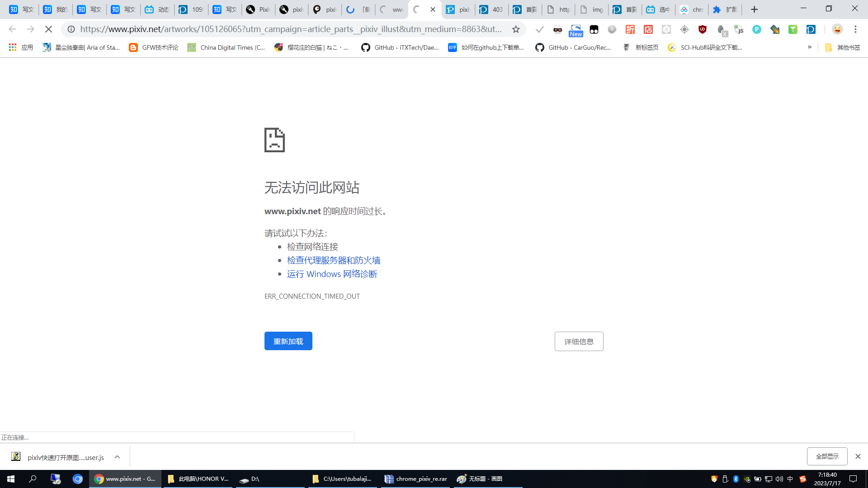
Task: Close the current loading tab
Action: 433,9
